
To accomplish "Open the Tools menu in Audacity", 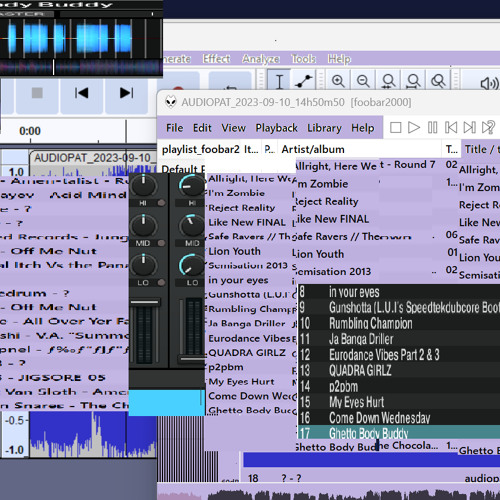I will click(x=303, y=59).
